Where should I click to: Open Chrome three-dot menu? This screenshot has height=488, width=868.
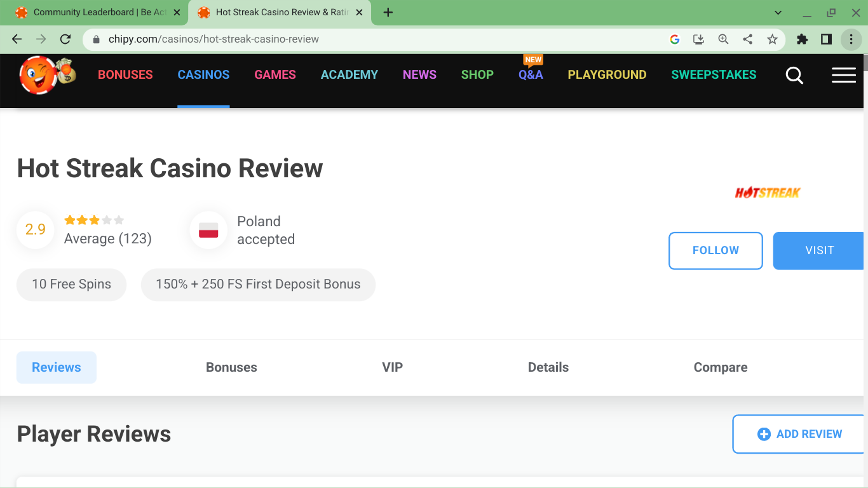pyautogui.click(x=851, y=39)
